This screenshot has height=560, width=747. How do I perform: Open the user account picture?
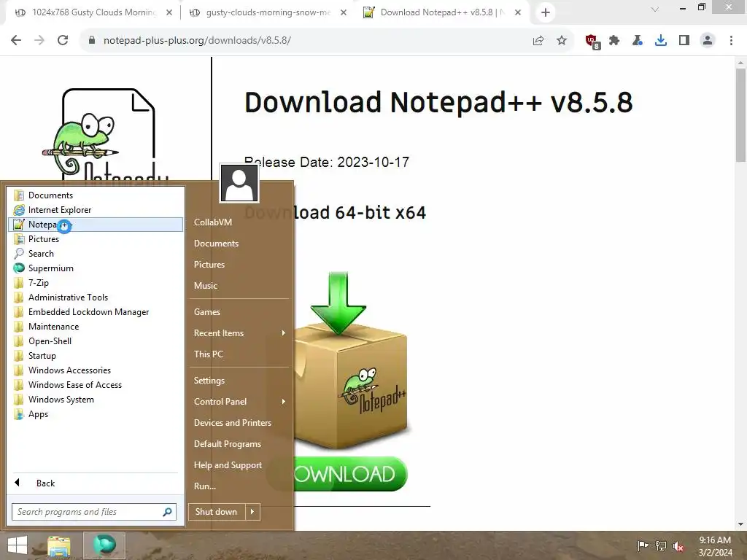coord(239,183)
